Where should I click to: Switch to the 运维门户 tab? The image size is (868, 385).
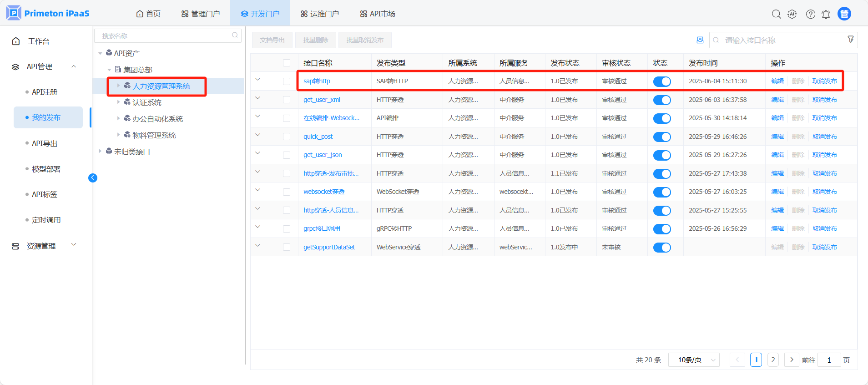coord(320,14)
